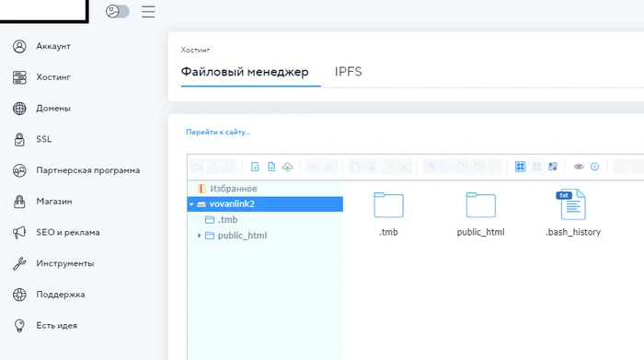Click the Хостинг breadcrumb above the tabs
The height and width of the screenshot is (360, 644).
(195, 50)
